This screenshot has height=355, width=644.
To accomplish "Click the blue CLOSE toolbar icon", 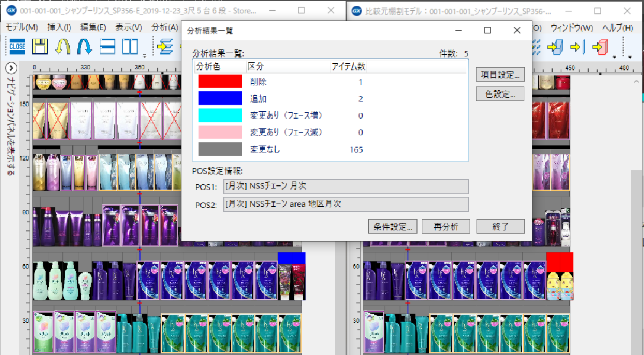I will 17,47.
